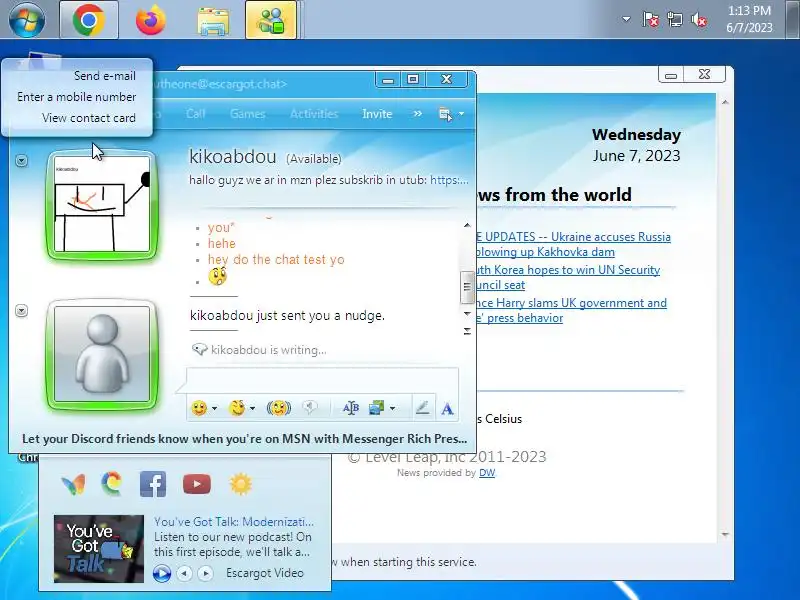This screenshot has width=800, height=600.
Task: Click the Messenger taskbar button
Action: click(271, 20)
